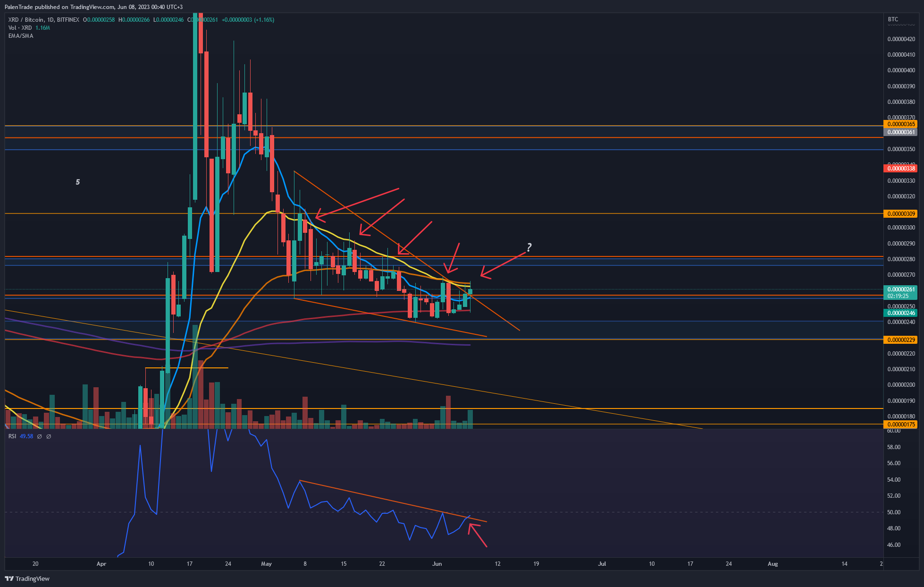The image size is (924, 587).
Task: Click the 20 date label on time axis
Action: [x=35, y=564]
